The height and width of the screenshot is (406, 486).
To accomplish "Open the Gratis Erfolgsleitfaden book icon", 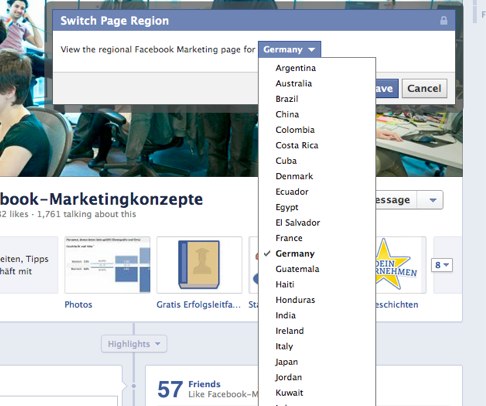I will tap(199, 265).
